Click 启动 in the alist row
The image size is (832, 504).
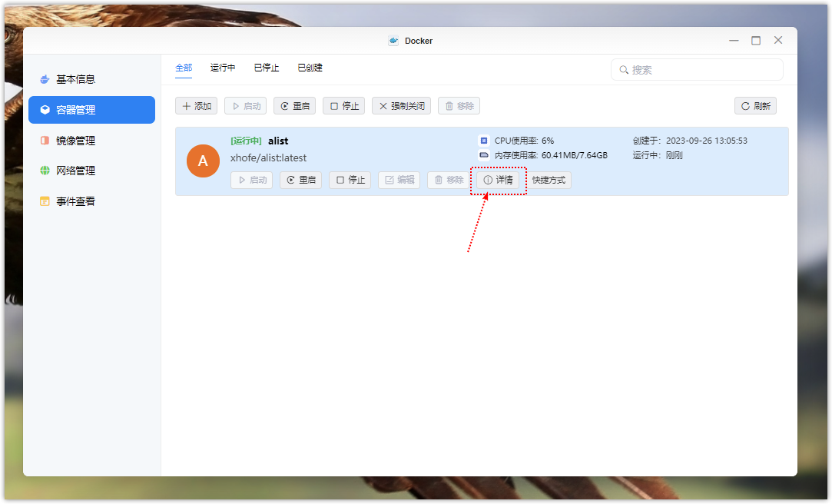251,181
